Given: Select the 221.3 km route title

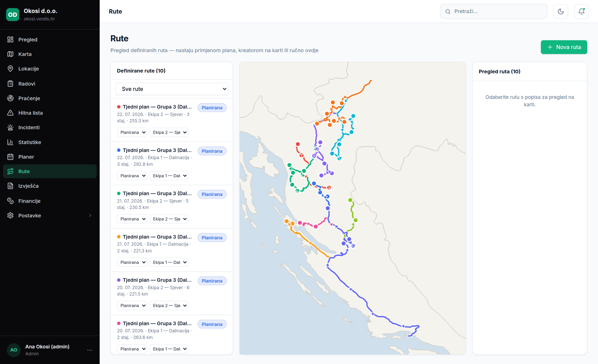Looking at the screenshot, I should point(157,237).
